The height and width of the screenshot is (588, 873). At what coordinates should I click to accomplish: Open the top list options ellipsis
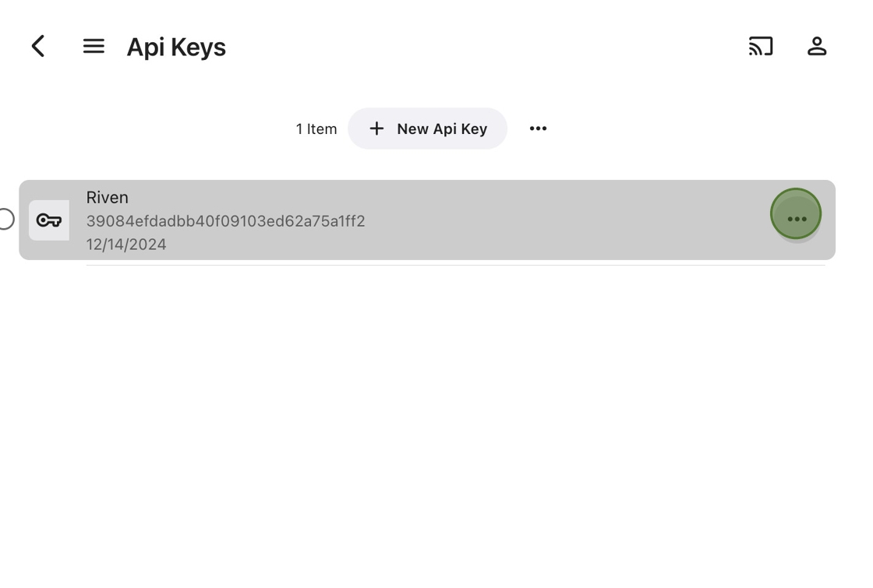(538, 129)
